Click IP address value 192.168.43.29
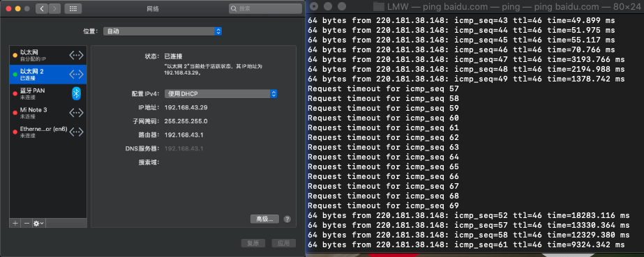 (x=186, y=107)
